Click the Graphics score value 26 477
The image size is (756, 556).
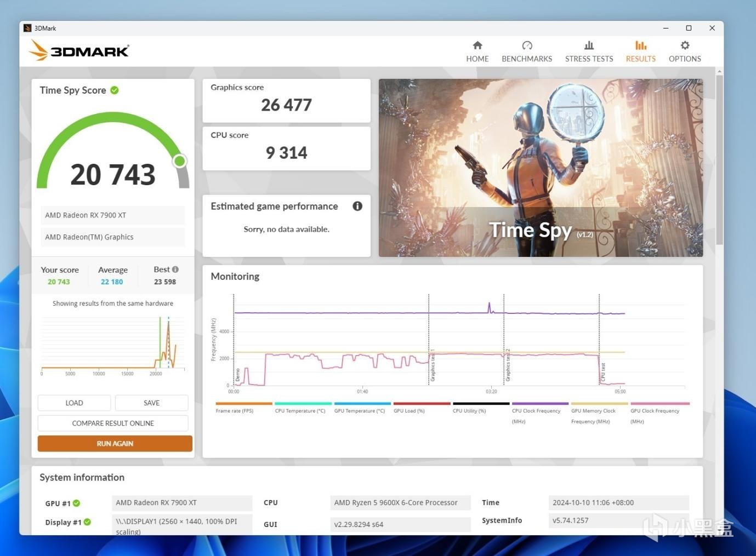286,105
